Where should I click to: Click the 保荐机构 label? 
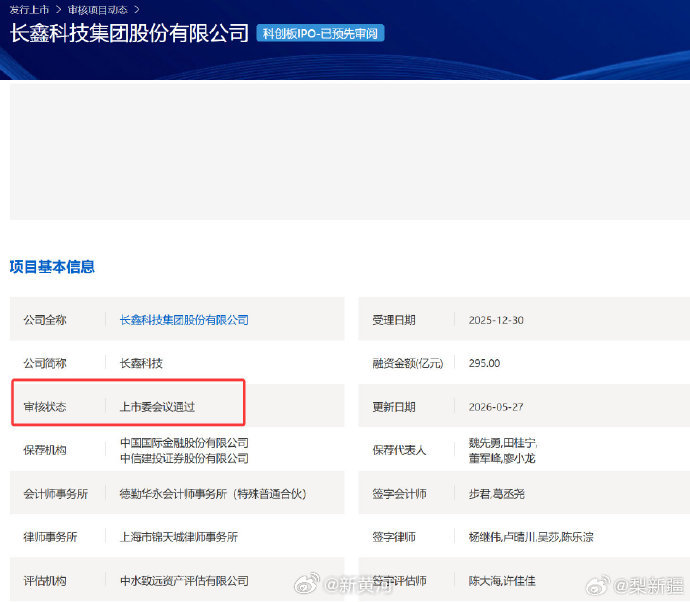45,450
